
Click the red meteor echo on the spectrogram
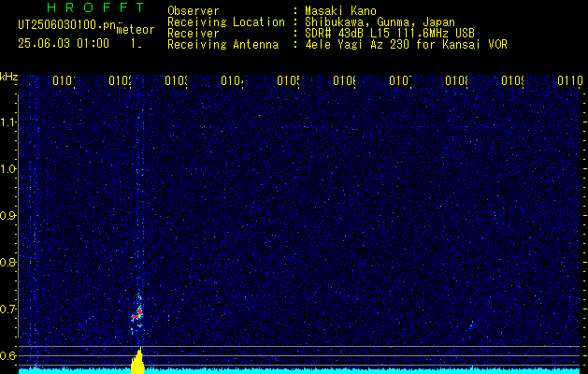click(138, 314)
